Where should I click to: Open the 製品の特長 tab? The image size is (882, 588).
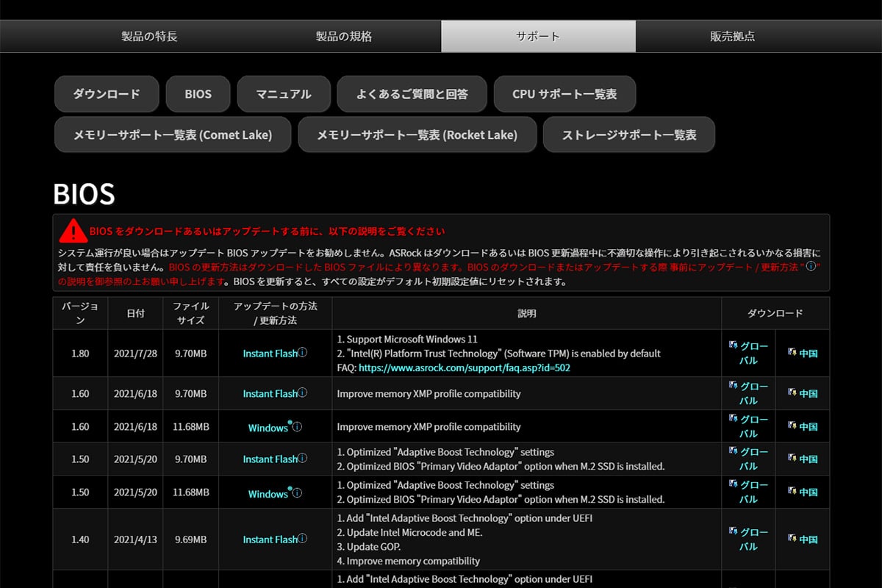click(149, 36)
